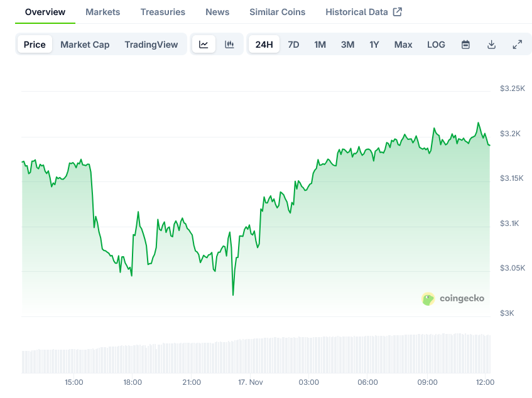Viewport: 532px width, 398px height.
Task: Open the calendar date range picker icon
Action: point(465,44)
